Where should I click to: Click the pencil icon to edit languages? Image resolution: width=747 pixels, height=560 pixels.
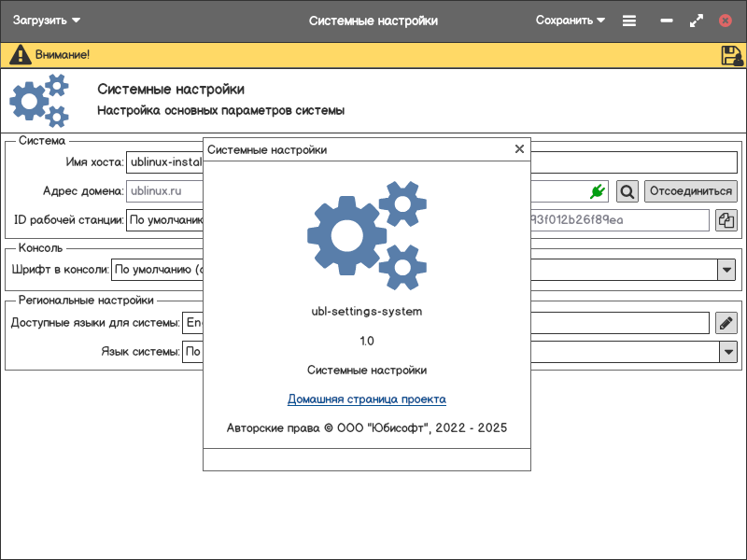click(x=726, y=323)
